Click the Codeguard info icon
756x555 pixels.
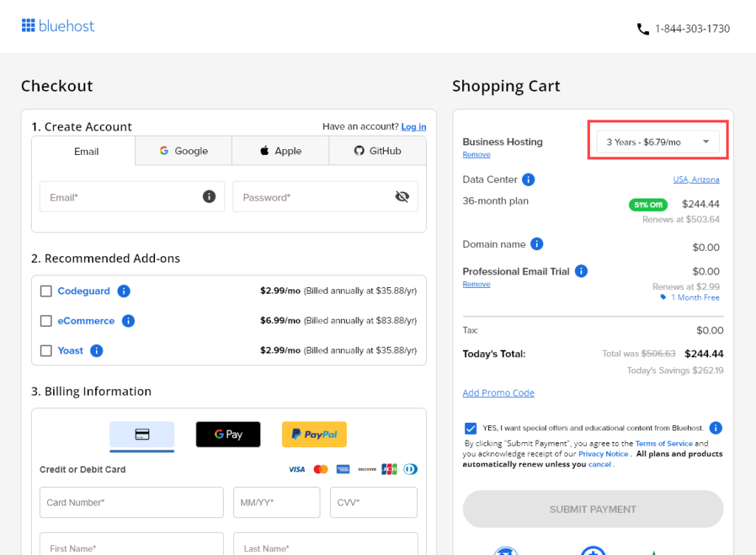(123, 291)
